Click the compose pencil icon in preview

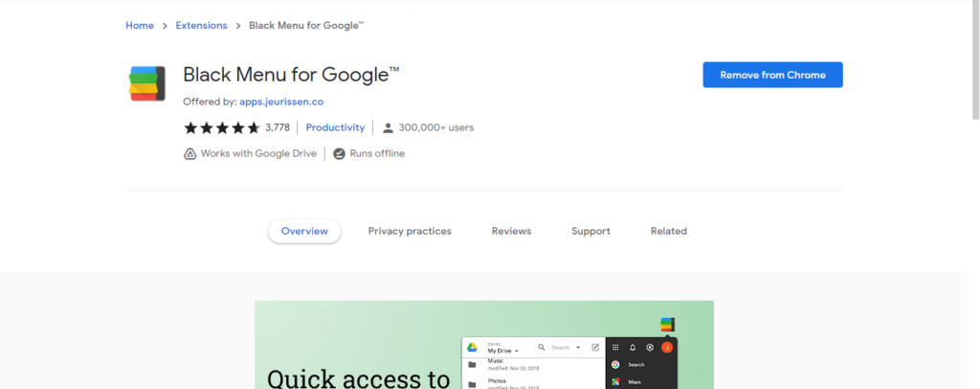tap(595, 347)
